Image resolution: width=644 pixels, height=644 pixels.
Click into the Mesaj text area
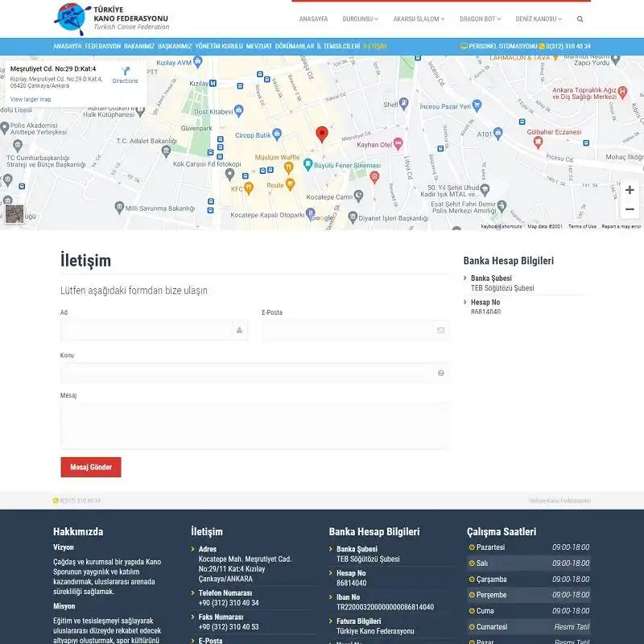(x=254, y=425)
